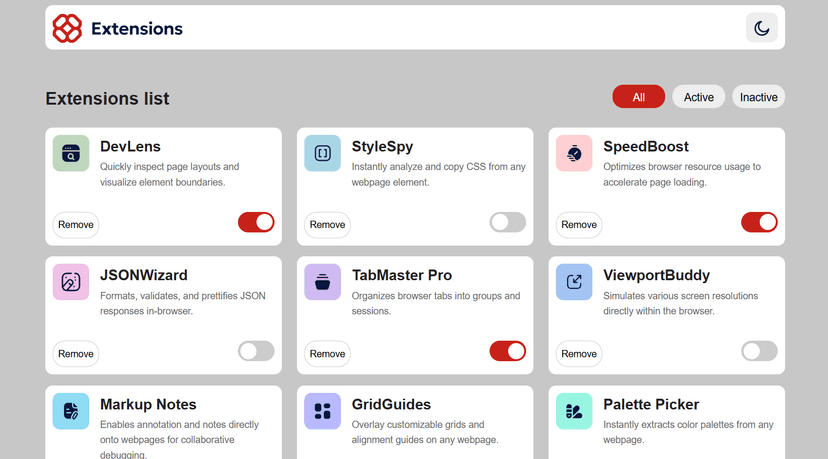Remove the ViewportBuddy extension
828x459 pixels.
[x=579, y=353]
